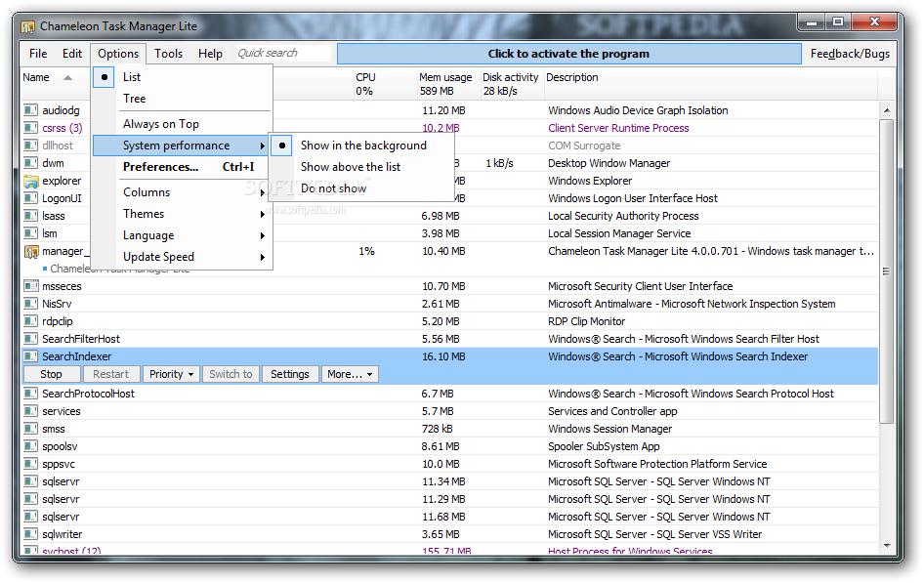Open the Tools menu
Viewport: 924px width, 583px height.
pos(169,54)
